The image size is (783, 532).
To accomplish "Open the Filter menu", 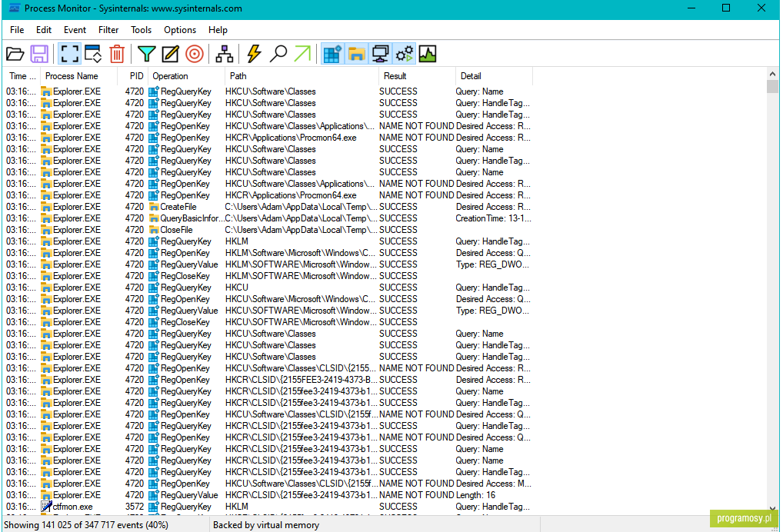I will point(108,30).
